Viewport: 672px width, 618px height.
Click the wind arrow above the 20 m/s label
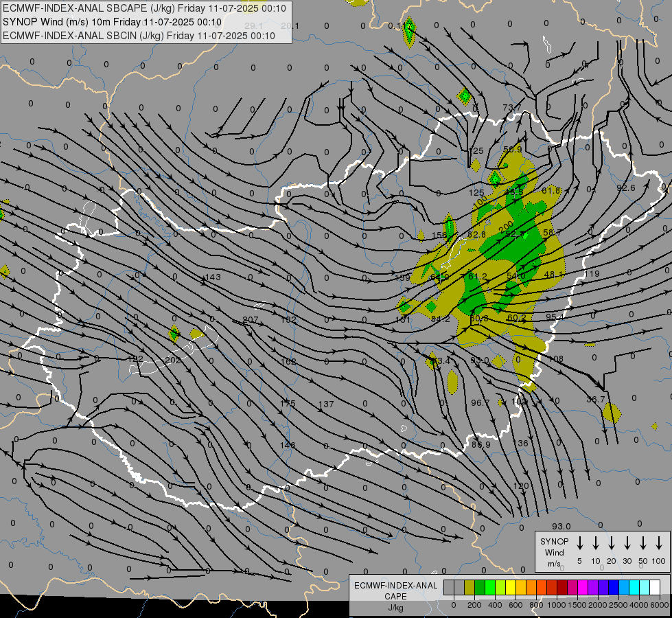(x=612, y=543)
